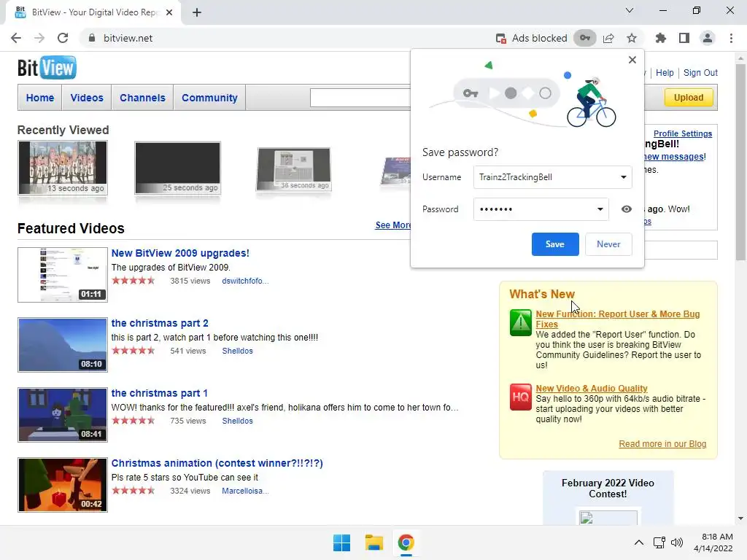Reload the page with the refresh icon
The height and width of the screenshot is (560, 747).
click(x=63, y=38)
